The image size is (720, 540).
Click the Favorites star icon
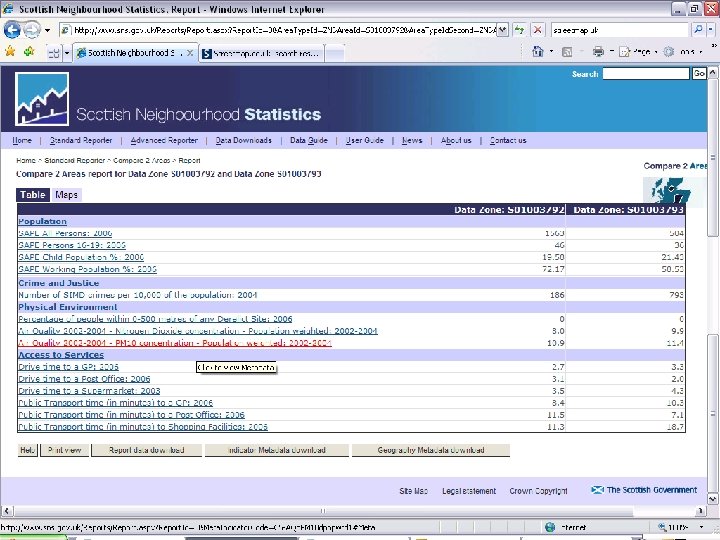tap(10, 51)
